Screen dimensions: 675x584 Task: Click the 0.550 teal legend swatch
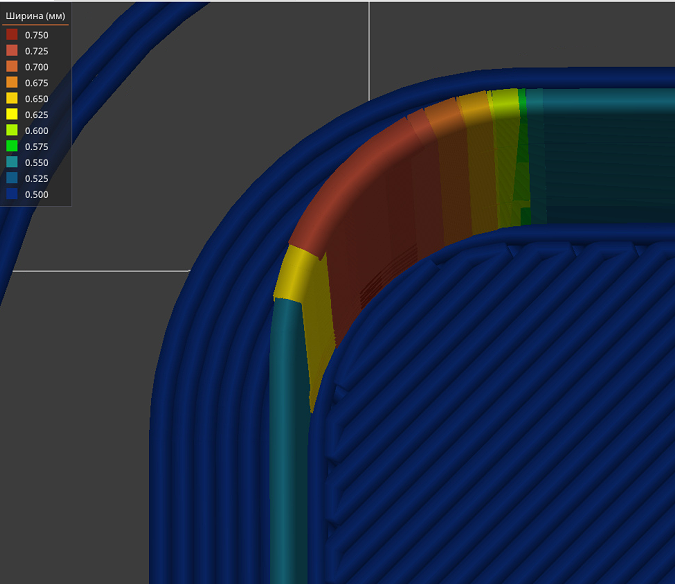(12, 162)
